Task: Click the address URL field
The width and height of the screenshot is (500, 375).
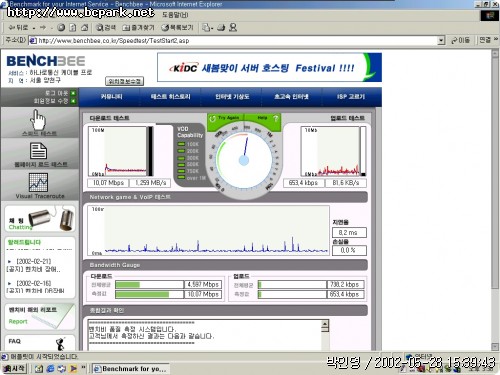Action: click(237, 41)
